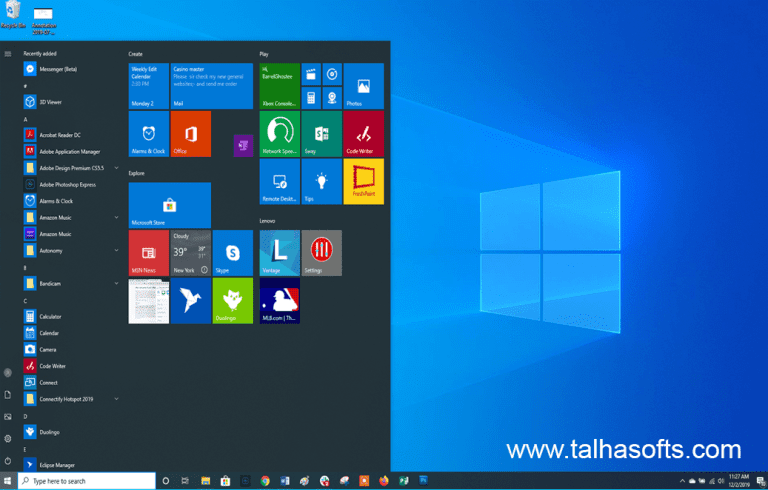This screenshot has height=490, width=768.
Task: Open the Alarms & Clock tile
Action: [x=148, y=134]
